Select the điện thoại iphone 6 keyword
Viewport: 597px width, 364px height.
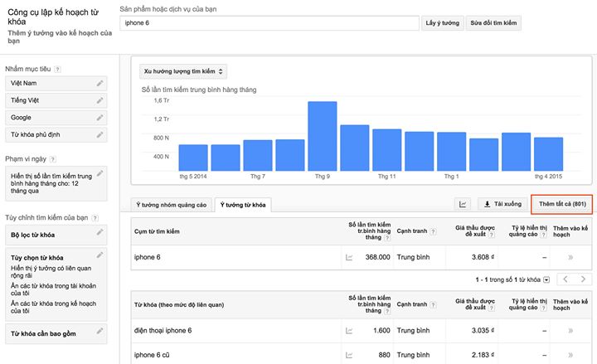point(163,331)
